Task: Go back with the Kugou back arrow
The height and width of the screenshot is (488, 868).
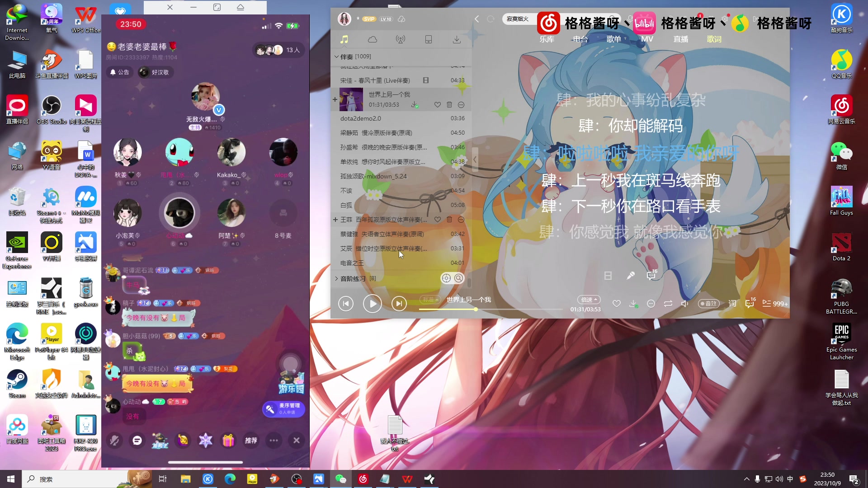Action: tap(476, 19)
